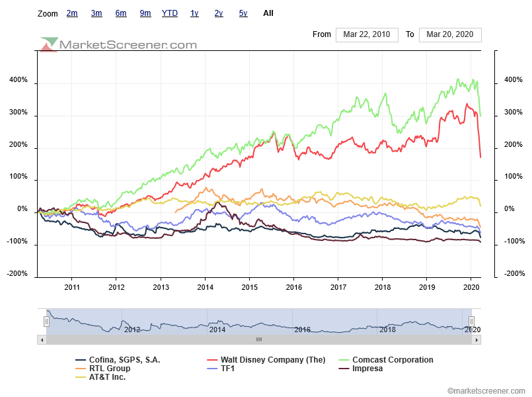Click navigator scrollbar right arrow
This screenshot has width=532, height=397.
click(x=476, y=339)
